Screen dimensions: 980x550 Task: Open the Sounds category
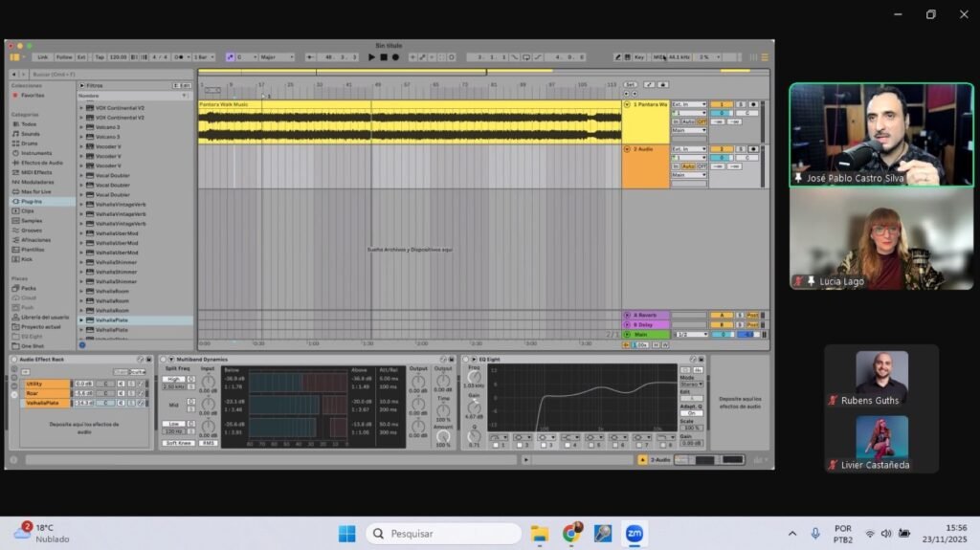coord(30,134)
